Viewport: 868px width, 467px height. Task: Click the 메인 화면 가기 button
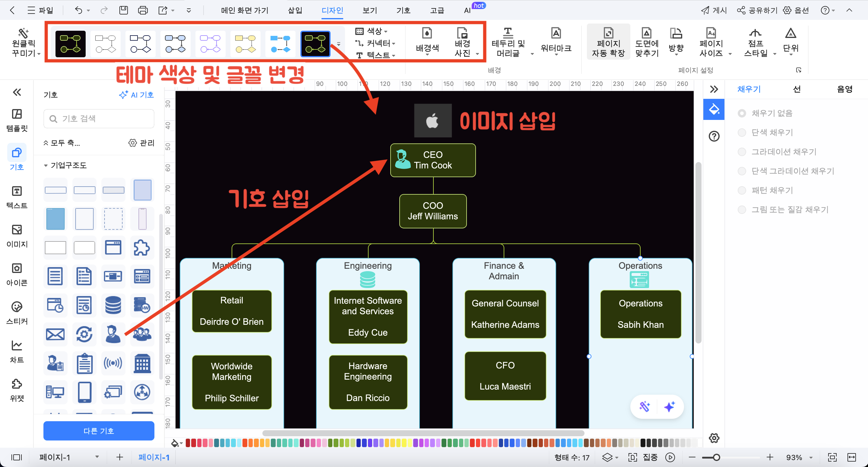[245, 11]
